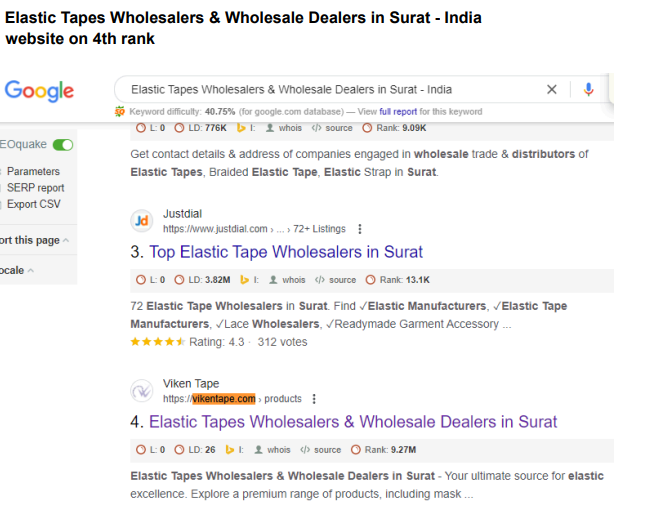Screen dimensions: 645x524
Task: Open 'Top Elastic Tape Wholesalers in Surat' result
Action: tap(285, 252)
